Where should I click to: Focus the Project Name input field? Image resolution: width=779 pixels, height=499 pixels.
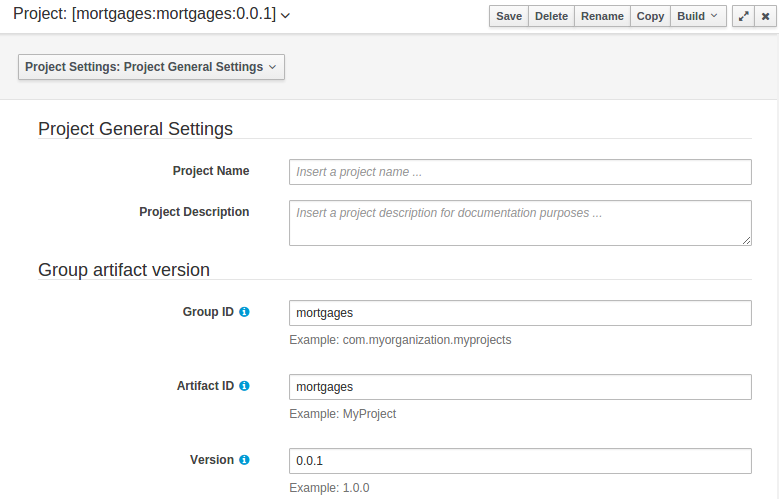(x=520, y=172)
